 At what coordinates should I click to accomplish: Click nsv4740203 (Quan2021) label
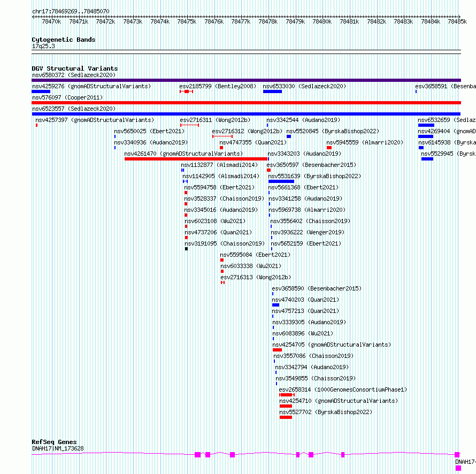(306, 300)
